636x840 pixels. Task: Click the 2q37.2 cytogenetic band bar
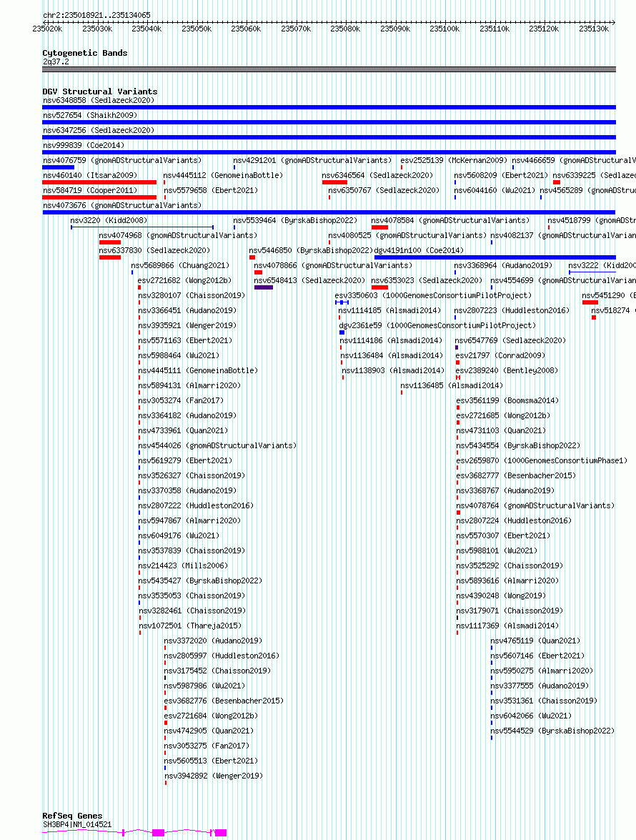(329, 69)
